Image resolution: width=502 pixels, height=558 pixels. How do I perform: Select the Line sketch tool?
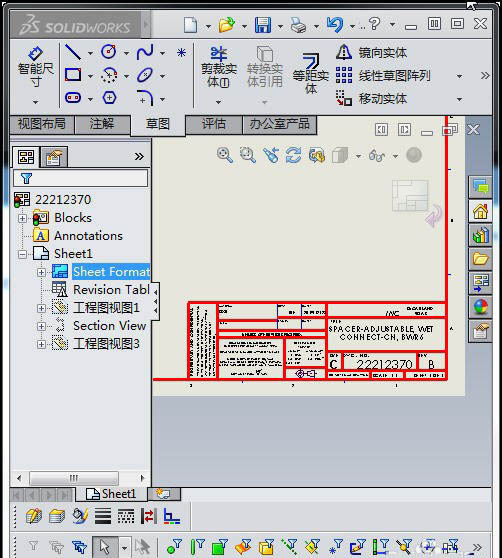point(73,52)
